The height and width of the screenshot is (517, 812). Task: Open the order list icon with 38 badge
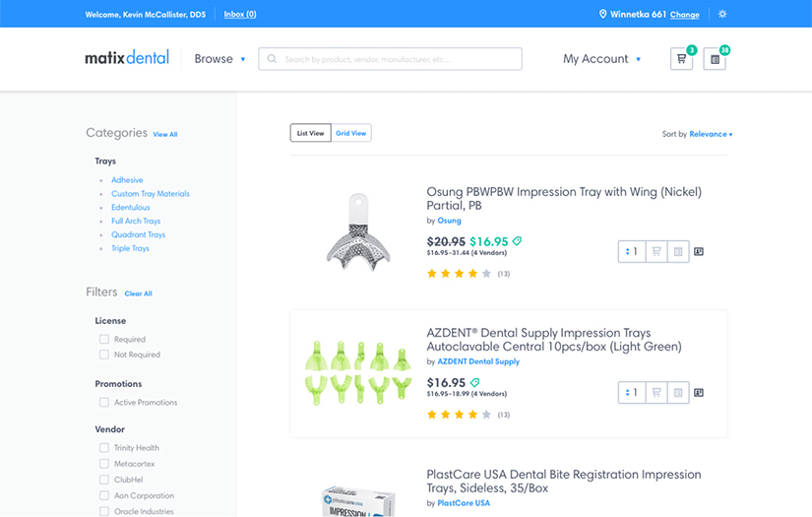[715, 59]
